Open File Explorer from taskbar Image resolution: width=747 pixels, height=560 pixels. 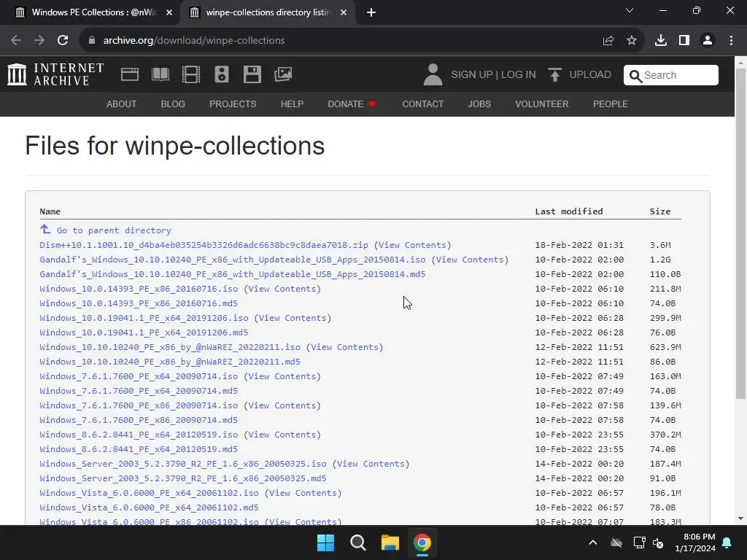390,542
